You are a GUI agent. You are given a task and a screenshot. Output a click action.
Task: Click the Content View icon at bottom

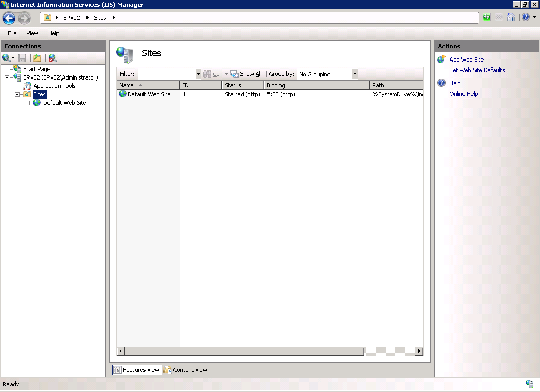coord(168,370)
